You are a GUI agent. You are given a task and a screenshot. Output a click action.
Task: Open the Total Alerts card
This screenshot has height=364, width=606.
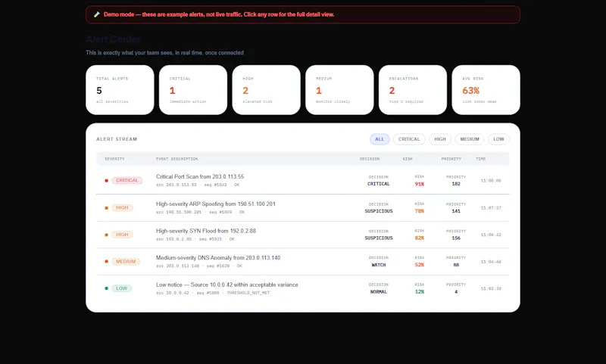point(120,89)
